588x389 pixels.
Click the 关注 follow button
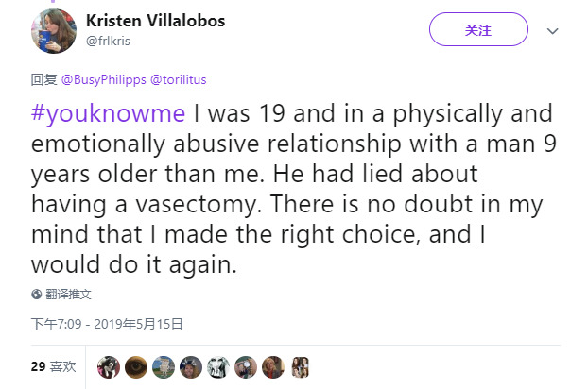coord(478,29)
